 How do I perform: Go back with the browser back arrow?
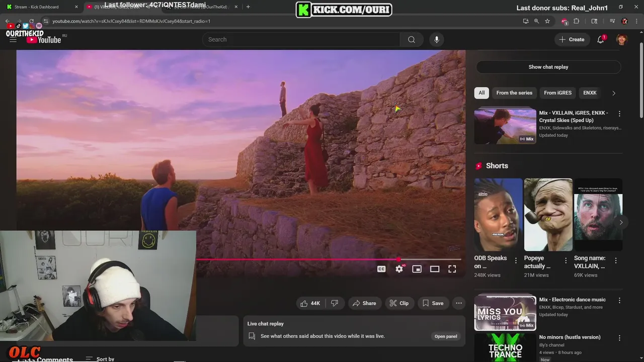8,21
